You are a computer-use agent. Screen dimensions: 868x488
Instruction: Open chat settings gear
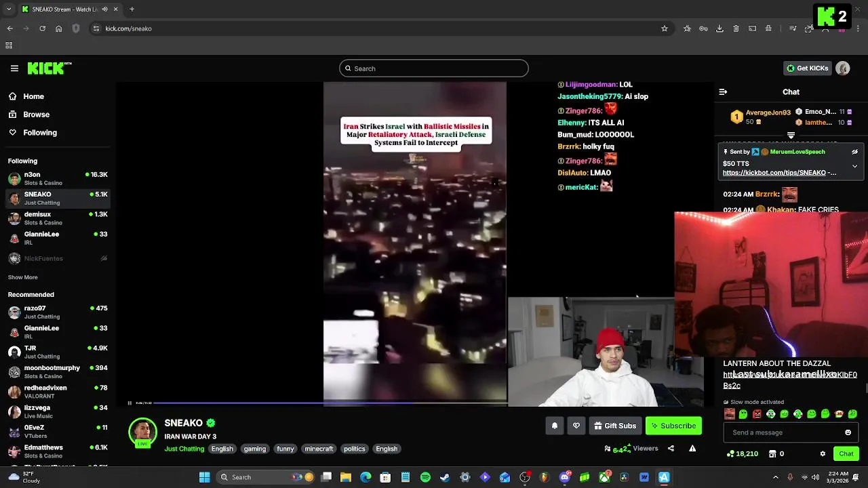coord(823,454)
